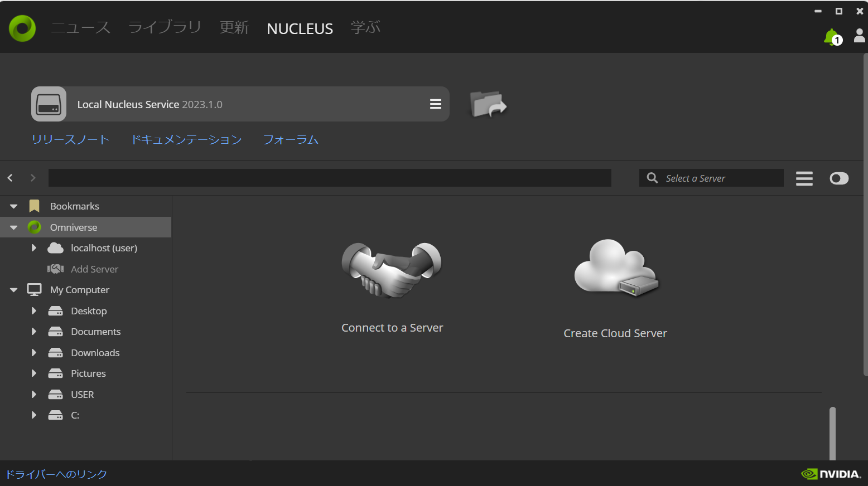
Task: Select the Pictures label in tree
Action: pyautogui.click(x=88, y=373)
